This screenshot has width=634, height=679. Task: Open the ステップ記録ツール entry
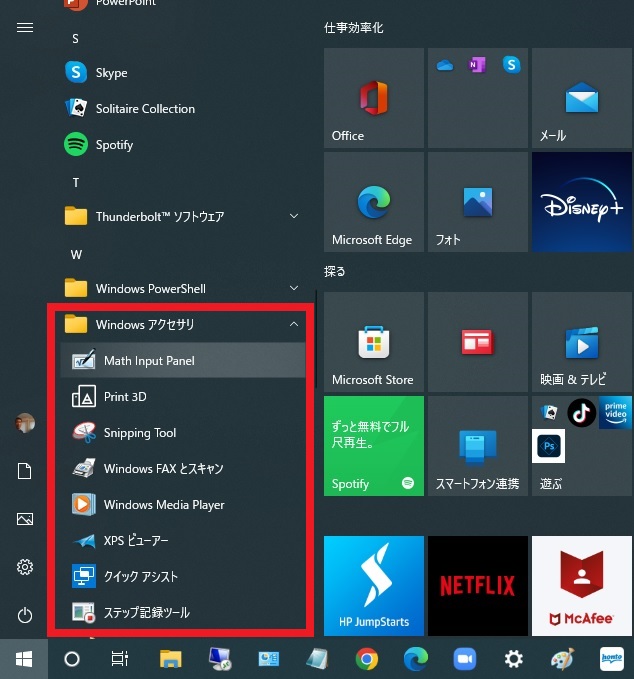tap(146, 613)
